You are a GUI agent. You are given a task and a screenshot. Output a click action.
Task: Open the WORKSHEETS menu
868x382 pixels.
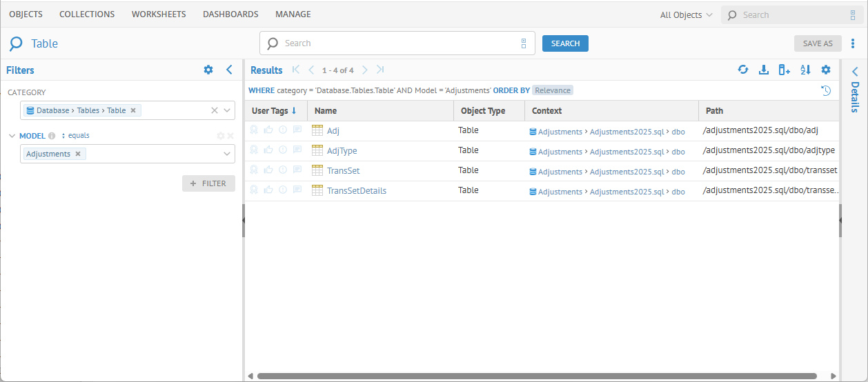click(x=159, y=14)
